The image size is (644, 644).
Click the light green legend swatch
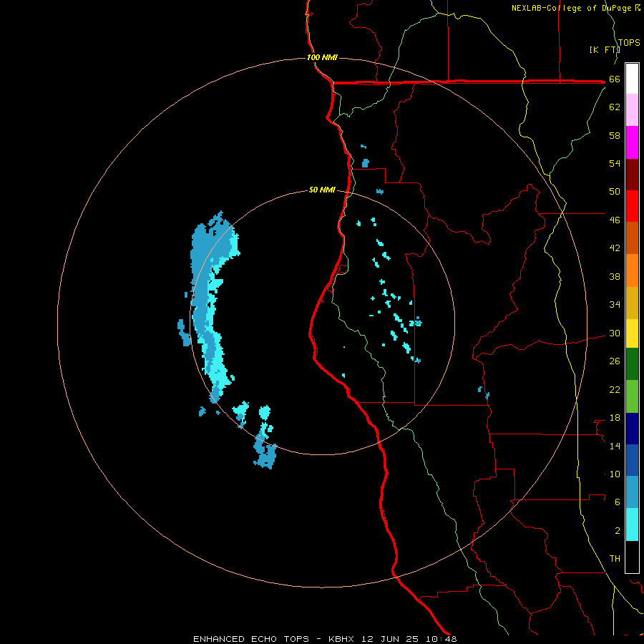(x=632, y=396)
